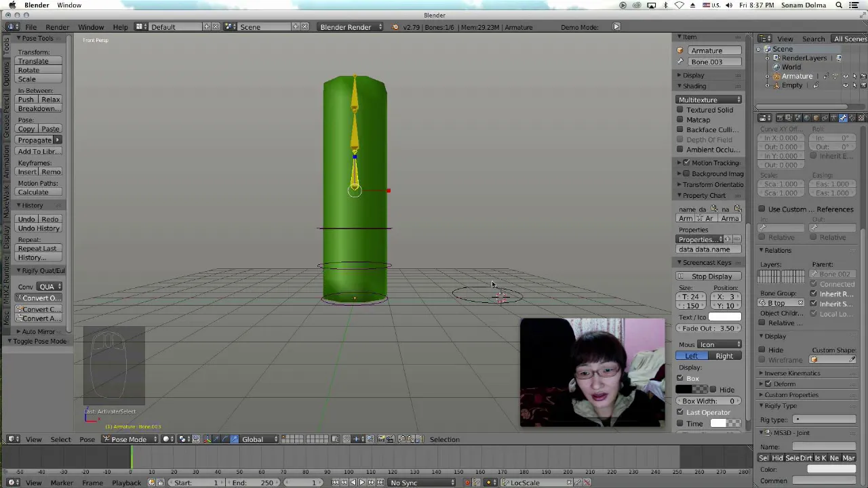Viewport: 868px width, 488px height.
Task: Click the Undo History button
Action: tap(39, 228)
